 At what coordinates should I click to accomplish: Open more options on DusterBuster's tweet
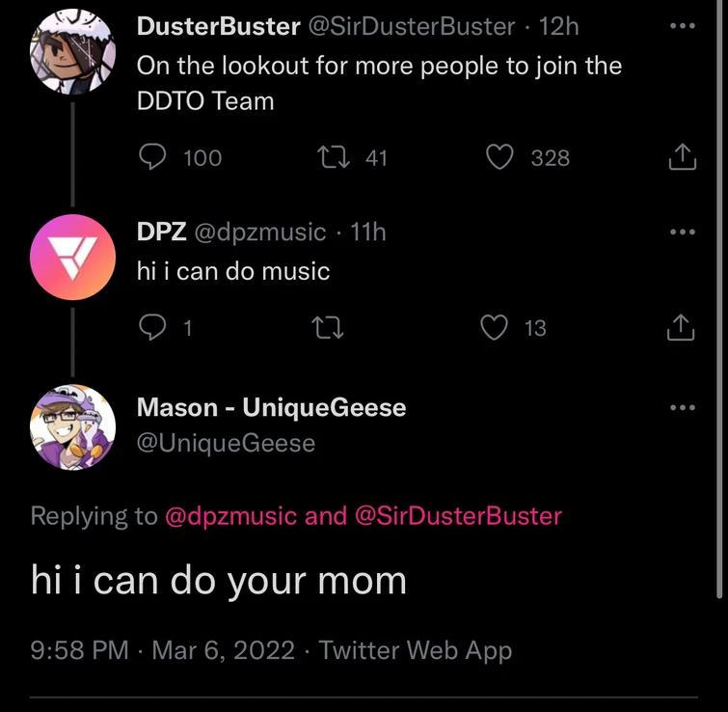tap(681, 26)
